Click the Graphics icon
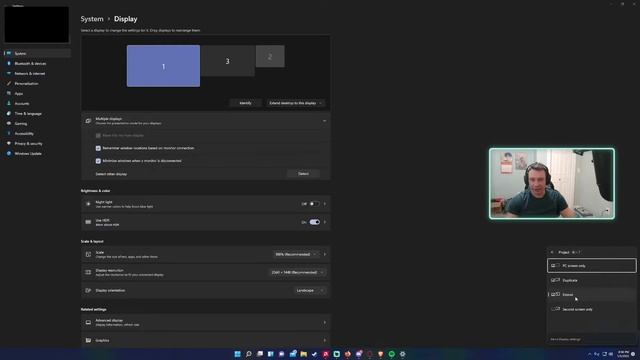Viewport: 640px width, 360px height. tap(88, 340)
